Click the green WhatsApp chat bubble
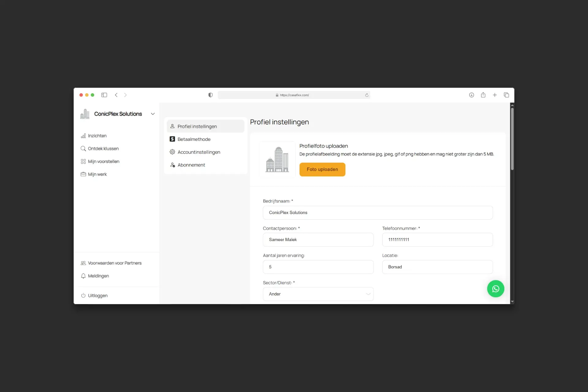588x392 pixels. click(x=496, y=288)
